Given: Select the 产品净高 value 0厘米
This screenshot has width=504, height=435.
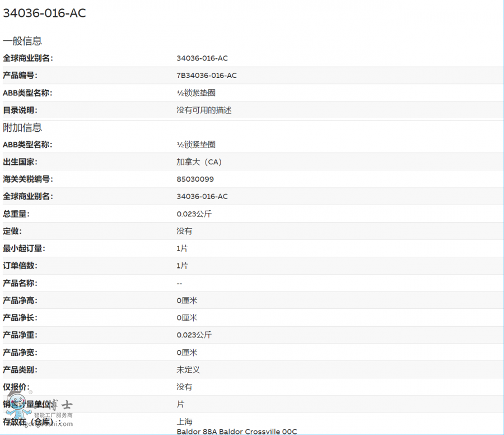Looking at the screenshot, I should click(187, 300).
